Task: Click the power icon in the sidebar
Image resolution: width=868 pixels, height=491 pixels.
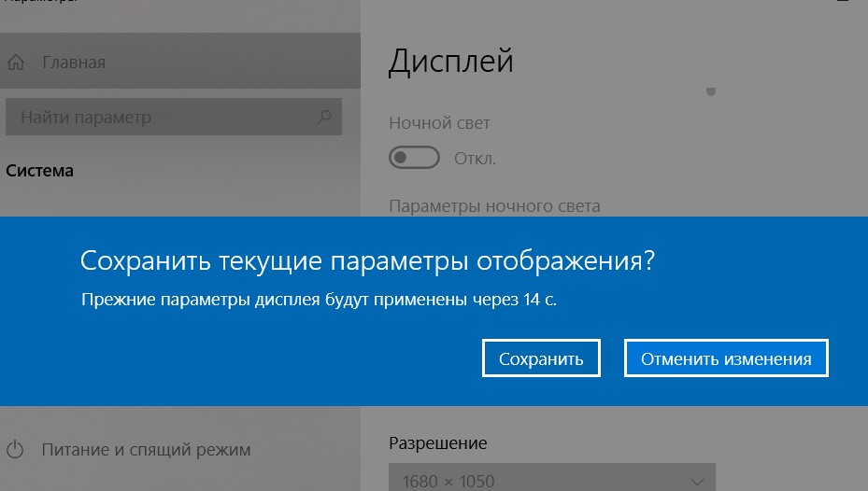Action: pyautogui.click(x=15, y=450)
